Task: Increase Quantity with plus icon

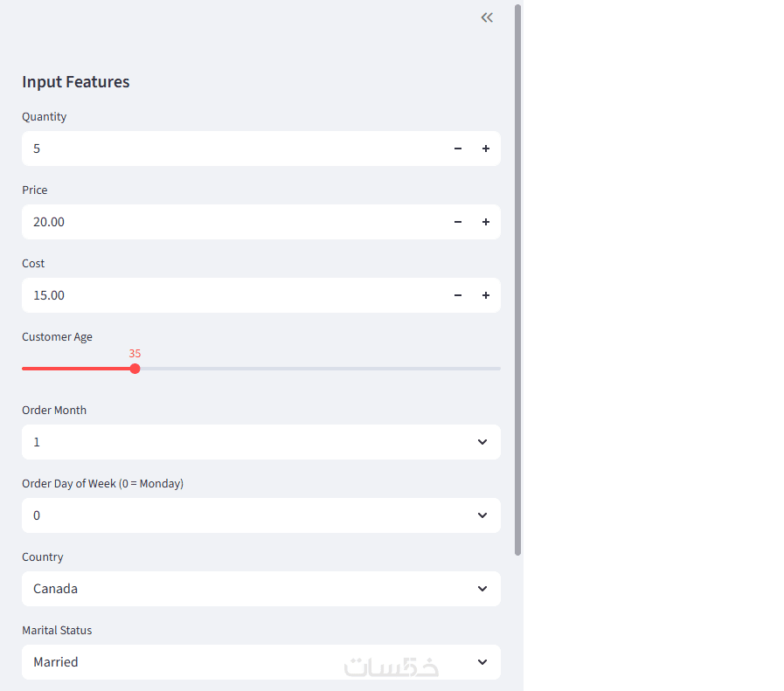Action: click(486, 149)
